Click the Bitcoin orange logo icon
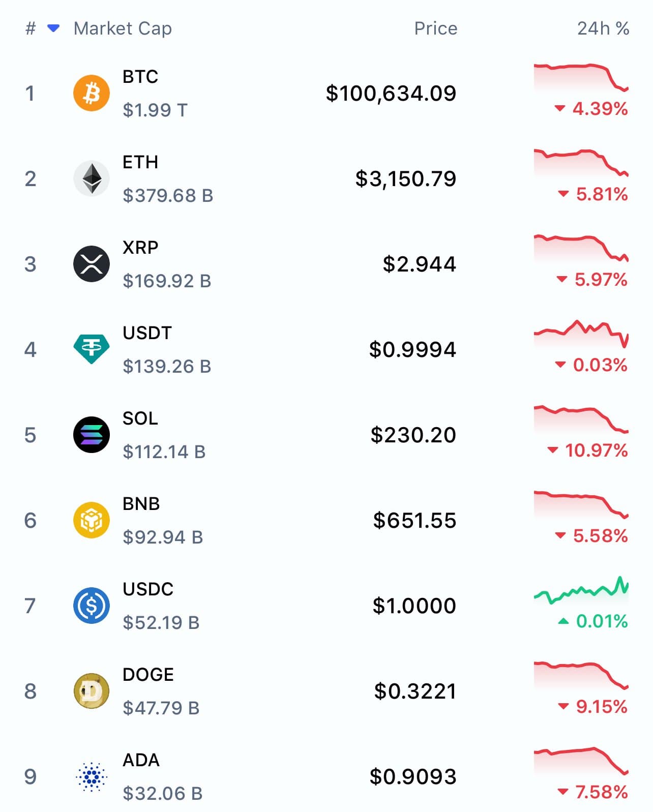Screen dimensions: 653x812 click(x=92, y=93)
